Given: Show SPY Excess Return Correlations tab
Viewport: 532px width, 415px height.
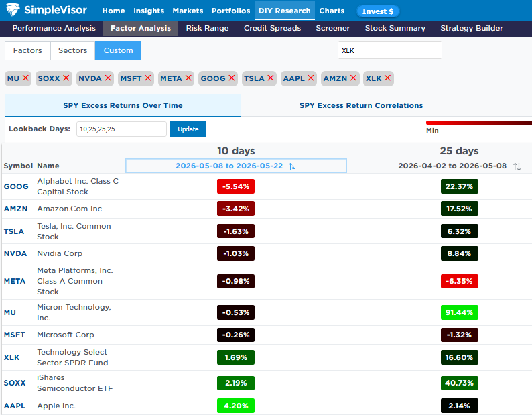Looking at the screenshot, I should tap(361, 105).
